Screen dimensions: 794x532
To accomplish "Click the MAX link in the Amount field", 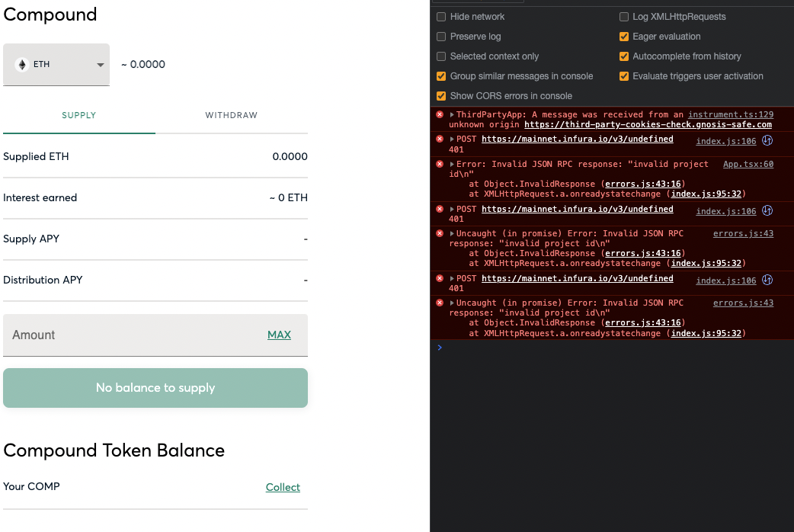I will pyautogui.click(x=280, y=335).
